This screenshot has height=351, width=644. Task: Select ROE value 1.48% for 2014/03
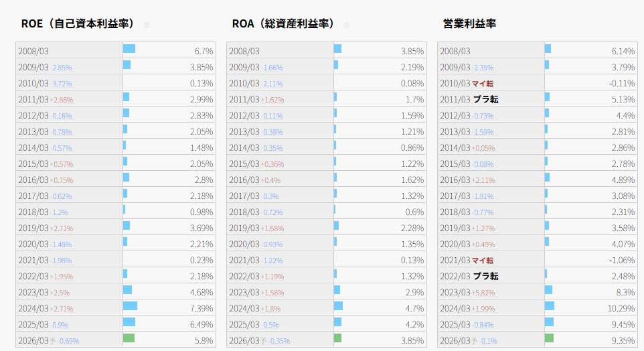[x=202, y=147]
